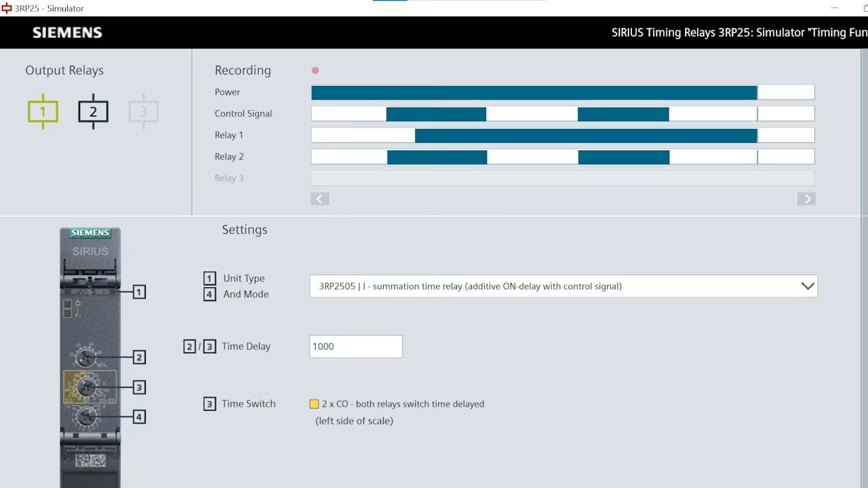Click the "And Mode" label
The height and width of the screenshot is (488, 868).
246,294
